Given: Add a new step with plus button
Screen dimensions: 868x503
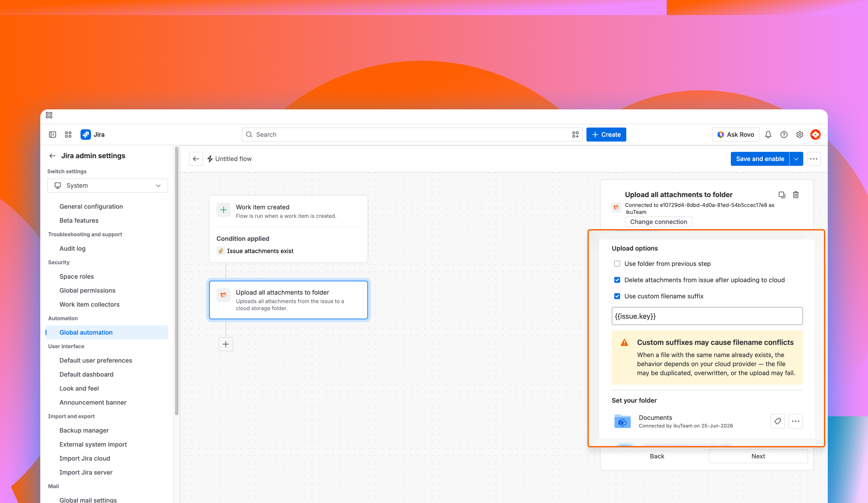Looking at the screenshot, I should [225, 344].
